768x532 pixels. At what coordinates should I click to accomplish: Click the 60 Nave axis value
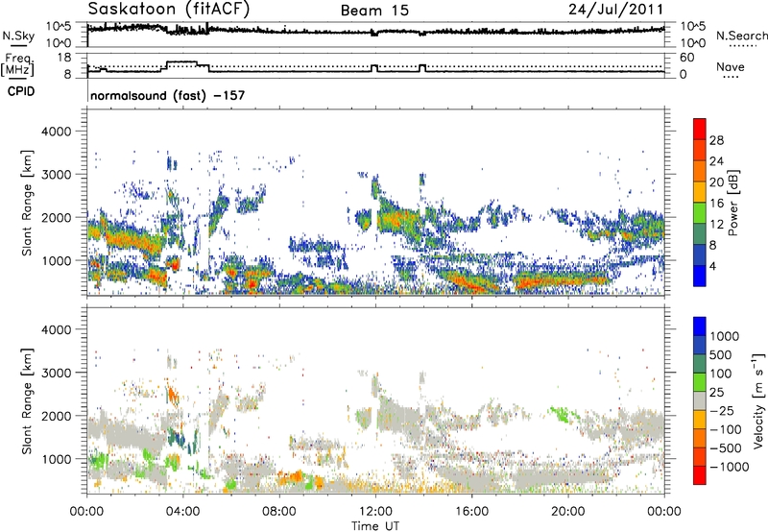[686, 58]
